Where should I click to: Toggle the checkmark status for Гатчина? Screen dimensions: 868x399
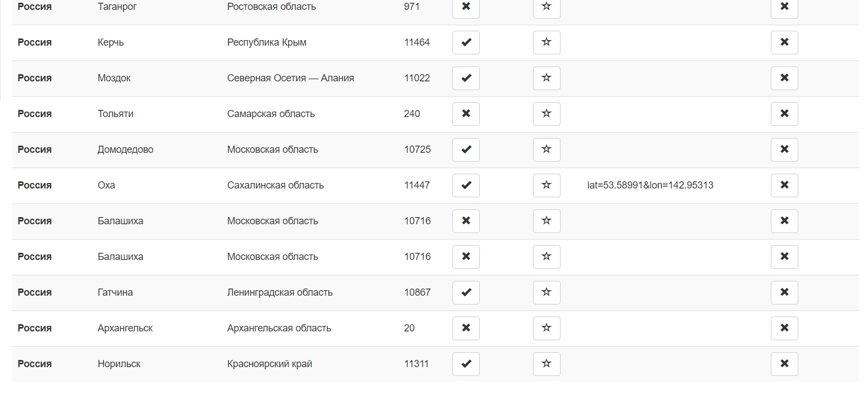tap(466, 292)
